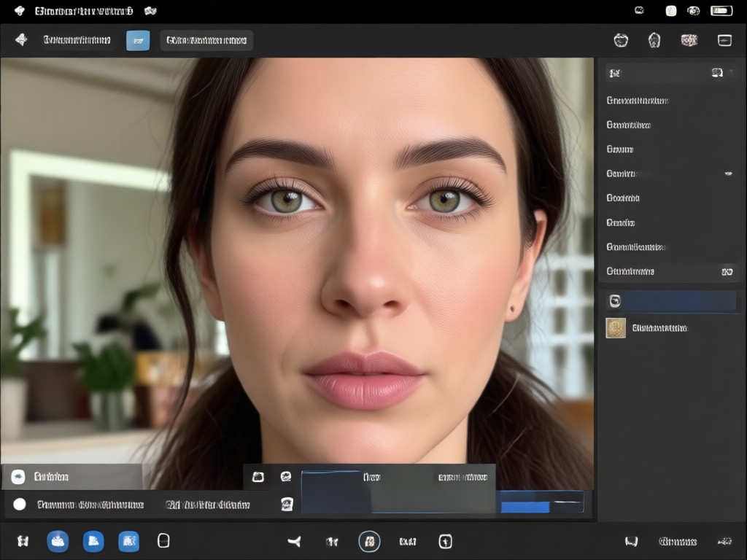This screenshot has width=747, height=560.
Task: Click the icon beneath the two overlay icons
Action: pos(287,504)
